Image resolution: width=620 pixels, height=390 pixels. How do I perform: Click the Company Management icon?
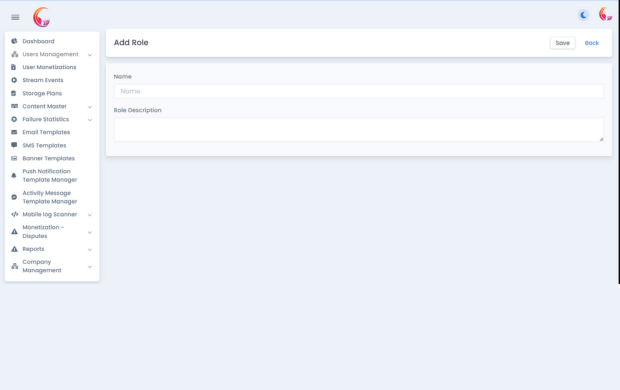click(x=14, y=266)
